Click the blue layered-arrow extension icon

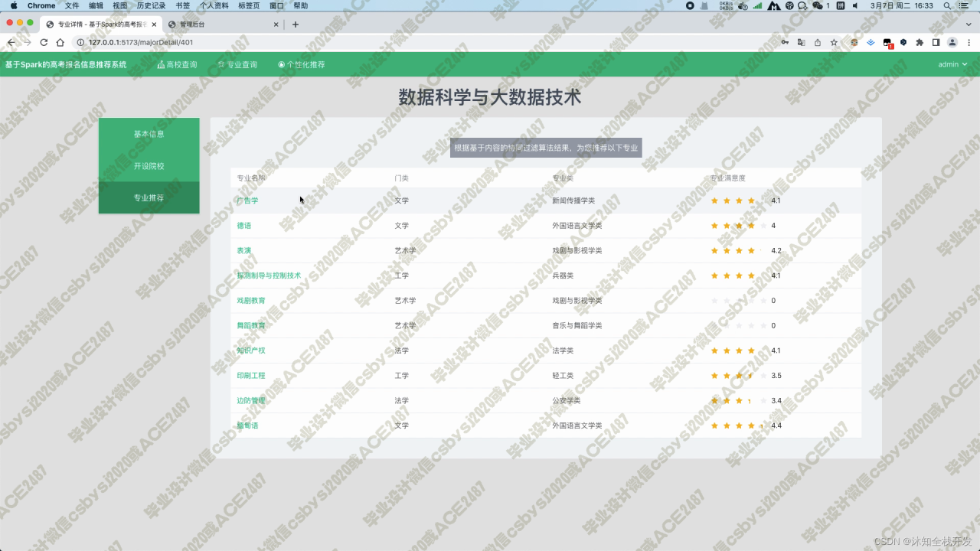[871, 43]
